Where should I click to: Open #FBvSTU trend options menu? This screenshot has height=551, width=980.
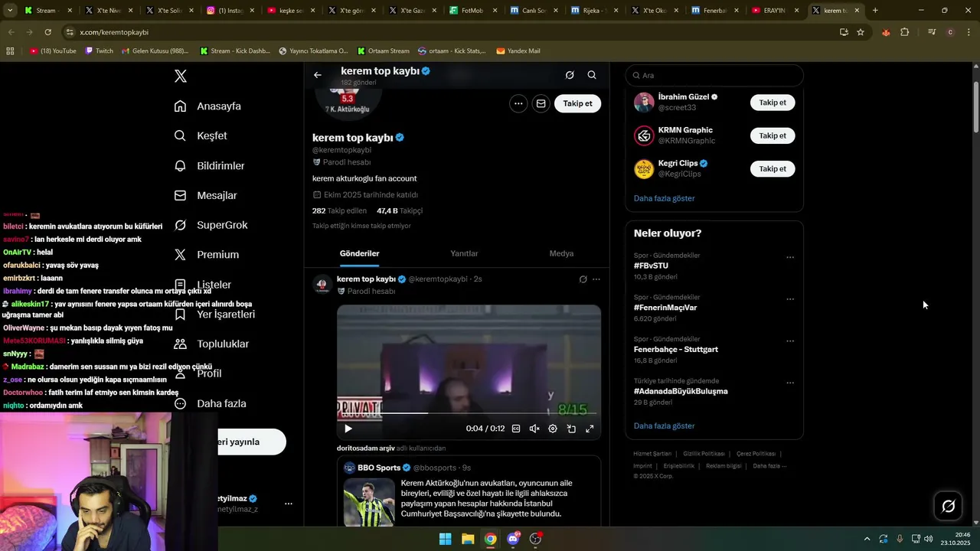pyautogui.click(x=790, y=257)
